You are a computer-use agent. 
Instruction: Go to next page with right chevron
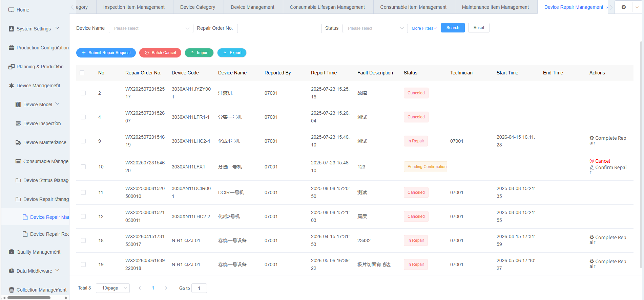166,288
